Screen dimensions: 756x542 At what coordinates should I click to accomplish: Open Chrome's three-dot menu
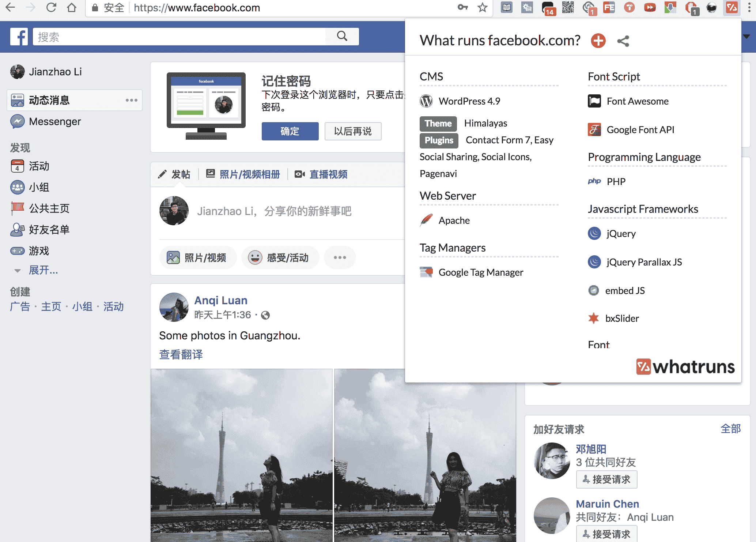(749, 8)
